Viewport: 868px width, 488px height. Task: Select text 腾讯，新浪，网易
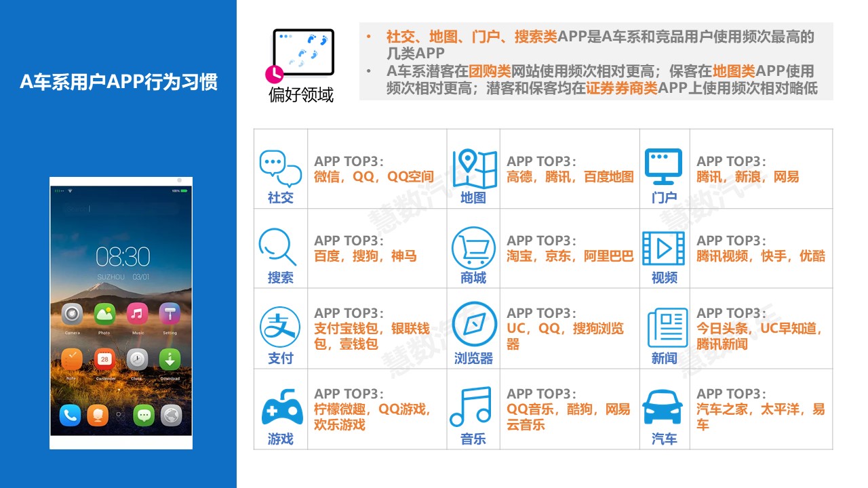[748, 177]
